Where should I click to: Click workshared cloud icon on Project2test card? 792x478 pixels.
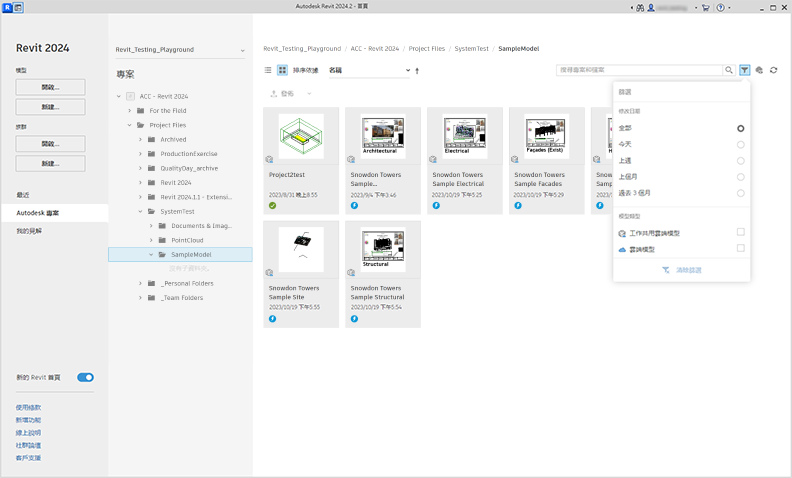click(269, 160)
